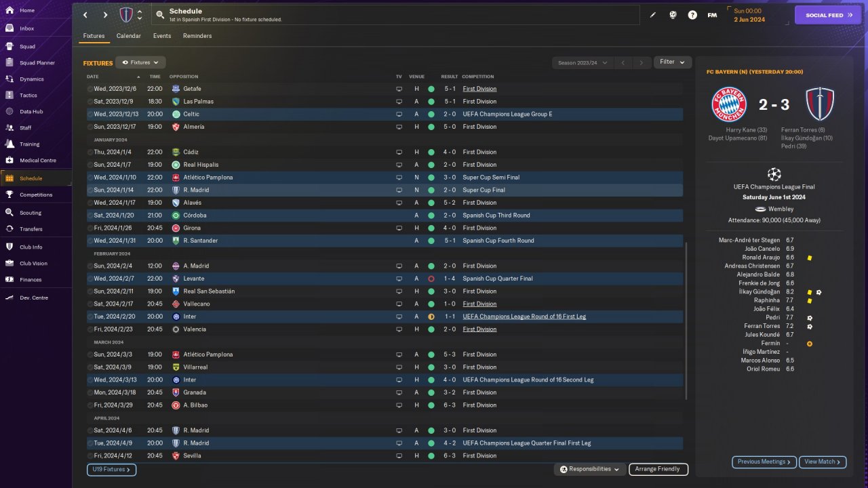Open the Dynamics section
The width and height of the screenshot is (868, 488).
point(31,79)
